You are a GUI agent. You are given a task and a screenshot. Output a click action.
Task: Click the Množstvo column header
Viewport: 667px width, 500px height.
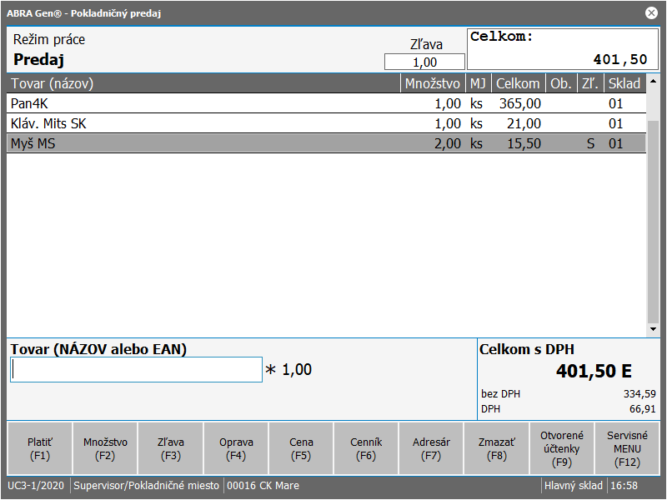433,83
